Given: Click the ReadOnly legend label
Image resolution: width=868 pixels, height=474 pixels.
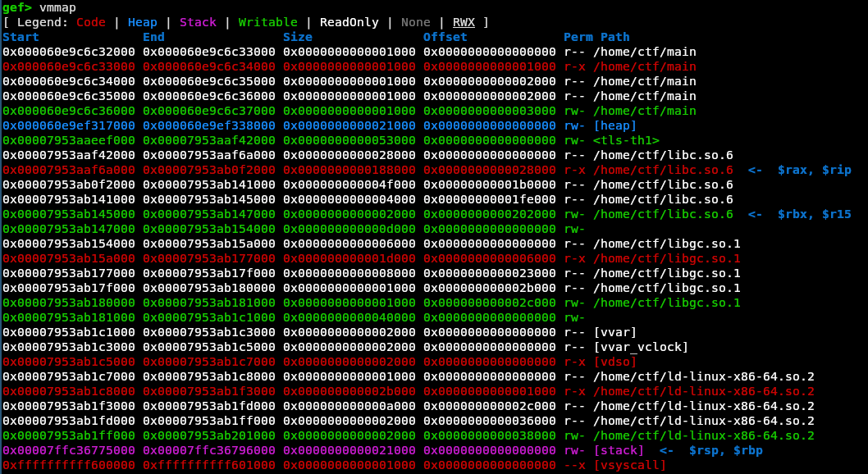Looking at the screenshot, I should 348,22.
